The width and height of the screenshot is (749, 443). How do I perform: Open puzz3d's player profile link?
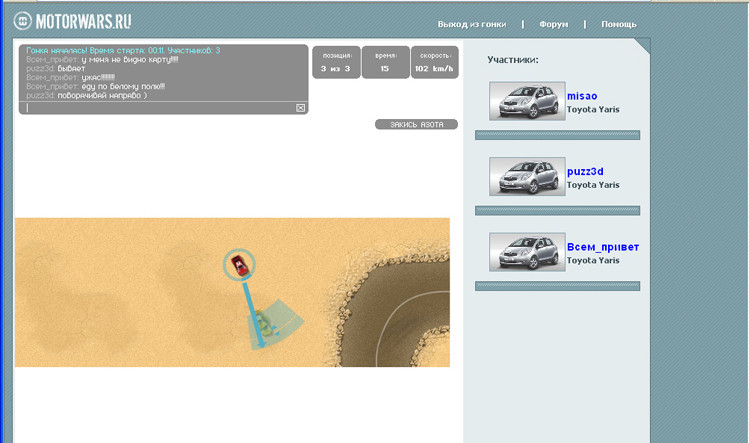[585, 172]
